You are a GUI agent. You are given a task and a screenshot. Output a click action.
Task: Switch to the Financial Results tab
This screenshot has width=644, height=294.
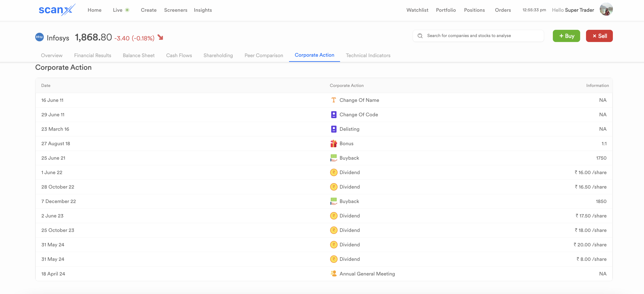tap(93, 55)
